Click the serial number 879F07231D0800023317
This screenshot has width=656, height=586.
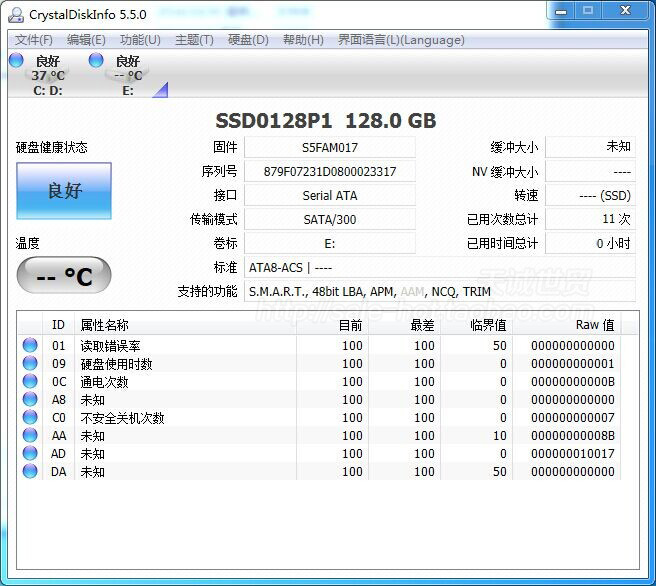pos(330,171)
